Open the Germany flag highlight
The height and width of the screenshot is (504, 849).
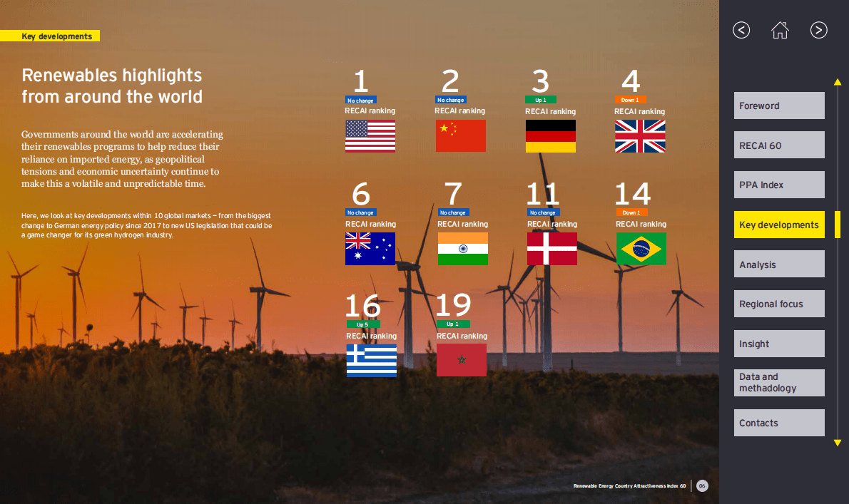tap(550, 136)
